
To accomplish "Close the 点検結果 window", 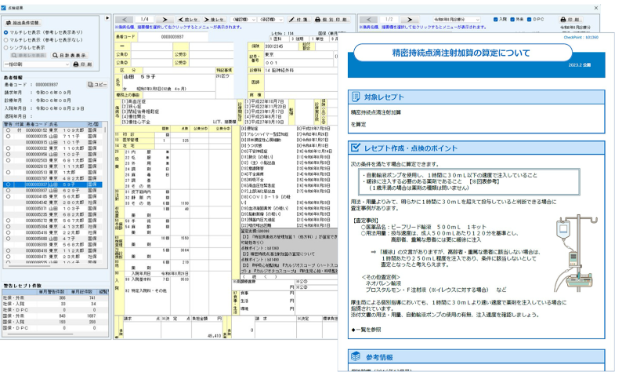I will pos(596,7).
